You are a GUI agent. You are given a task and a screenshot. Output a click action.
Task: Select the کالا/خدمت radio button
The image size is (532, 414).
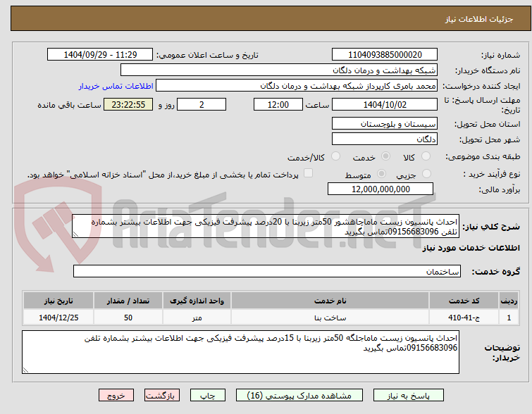click(335, 156)
